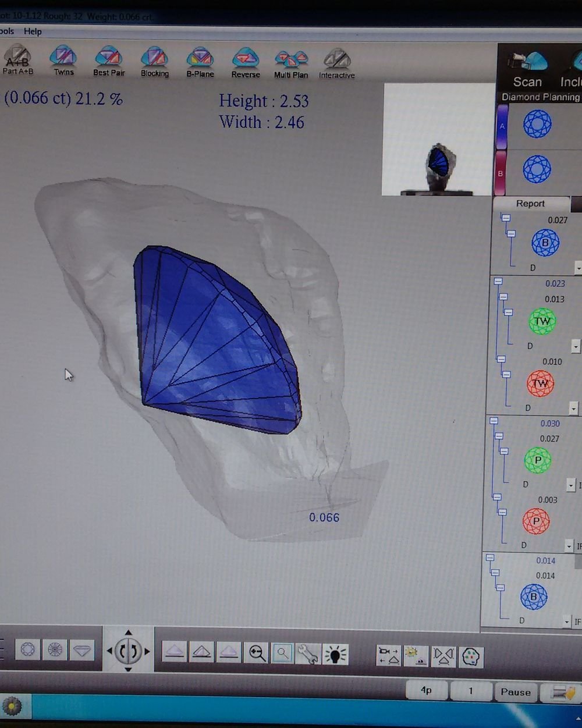
Task: Click the Diamond Planning header
Action: click(541, 97)
